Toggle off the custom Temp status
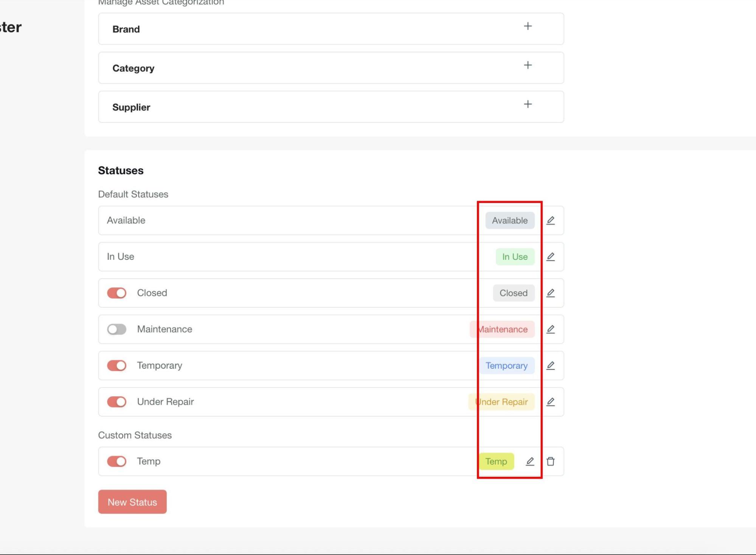The image size is (756, 555). pyautogui.click(x=116, y=461)
